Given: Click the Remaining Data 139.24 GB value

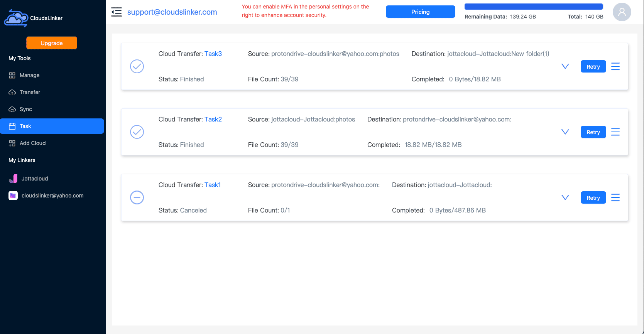Looking at the screenshot, I should click(x=523, y=17).
